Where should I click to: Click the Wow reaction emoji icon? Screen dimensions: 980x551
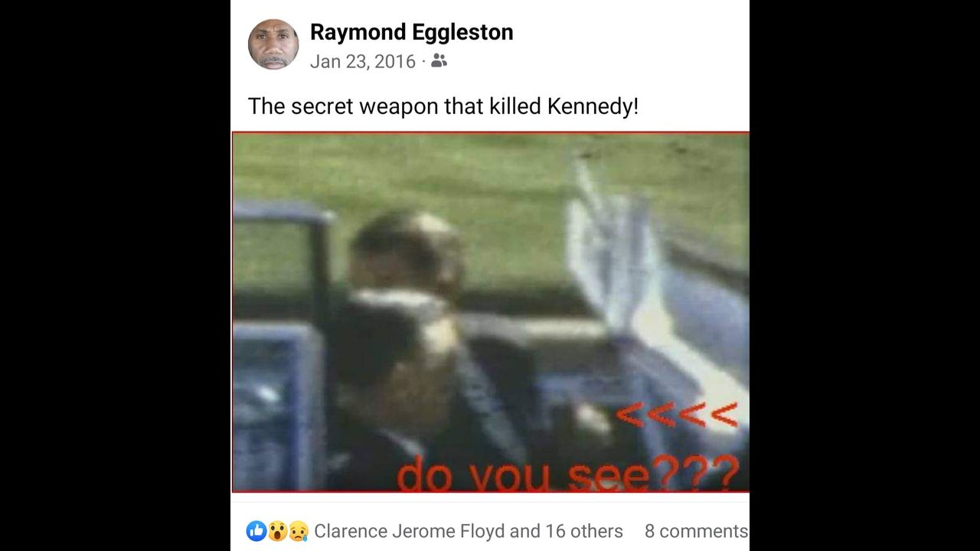(x=277, y=530)
